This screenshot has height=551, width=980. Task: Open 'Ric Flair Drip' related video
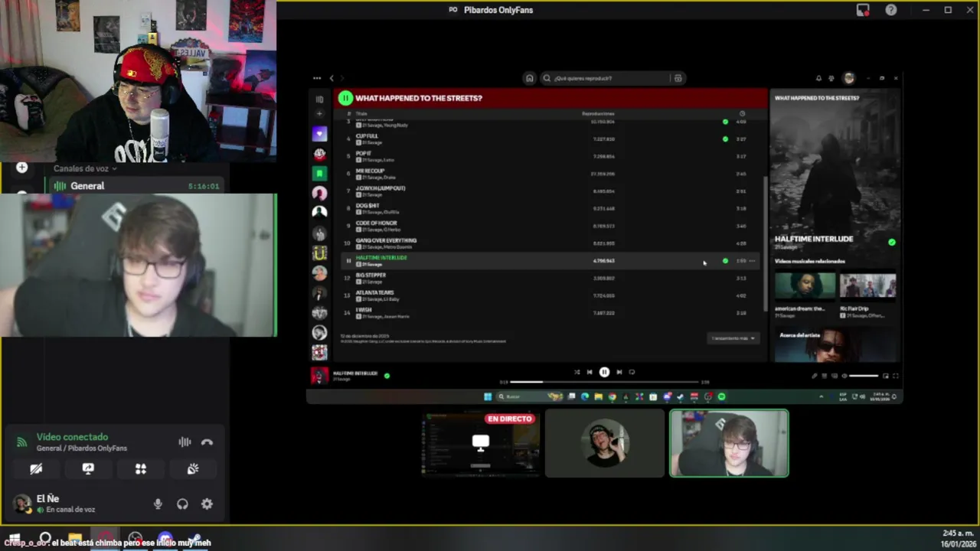pyautogui.click(x=868, y=285)
